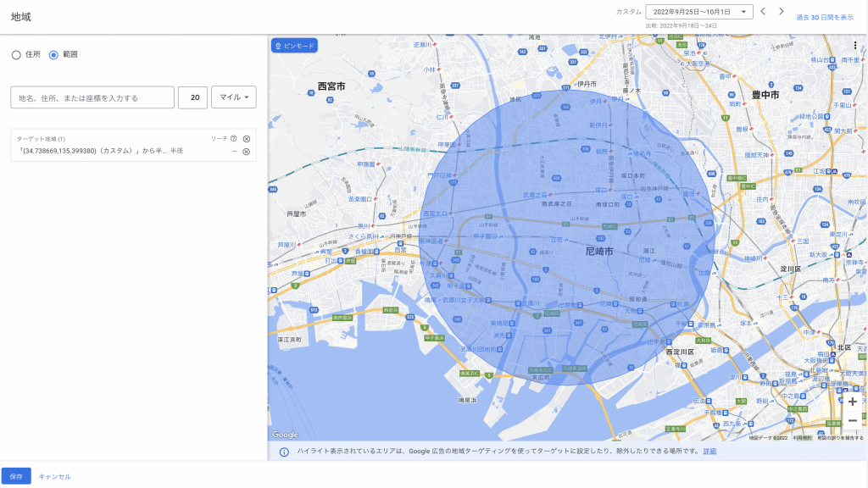Screen dimensions: 868x488
Task: Go to previous date period arrow
Action: tap(763, 12)
